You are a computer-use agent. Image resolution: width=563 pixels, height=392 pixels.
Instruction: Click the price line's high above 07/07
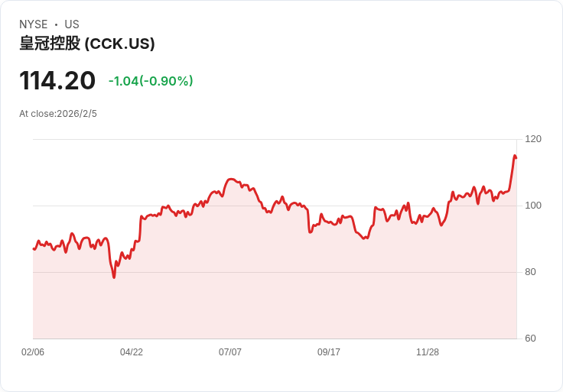pyautogui.click(x=231, y=180)
